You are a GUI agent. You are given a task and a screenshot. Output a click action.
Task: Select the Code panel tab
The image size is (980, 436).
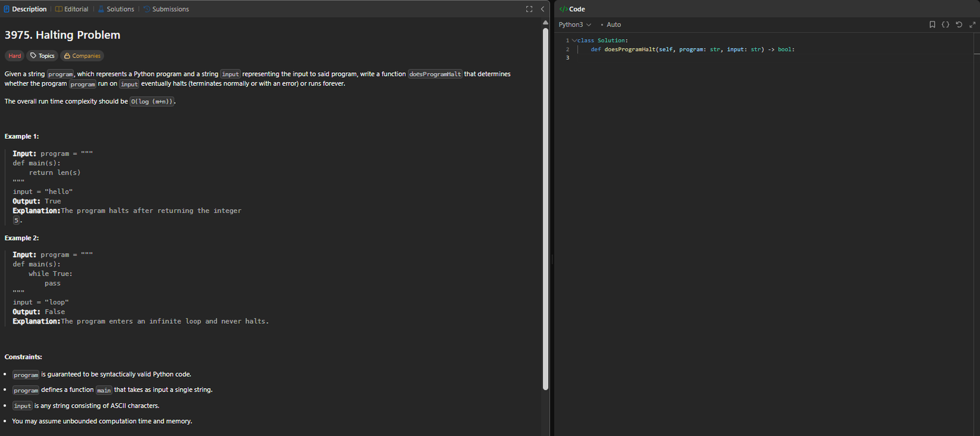(572, 9)
